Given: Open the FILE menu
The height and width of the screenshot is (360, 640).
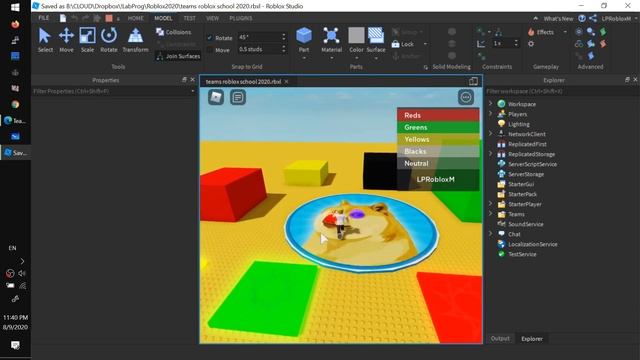Looking at the screenshot, I should coord(44,18).
